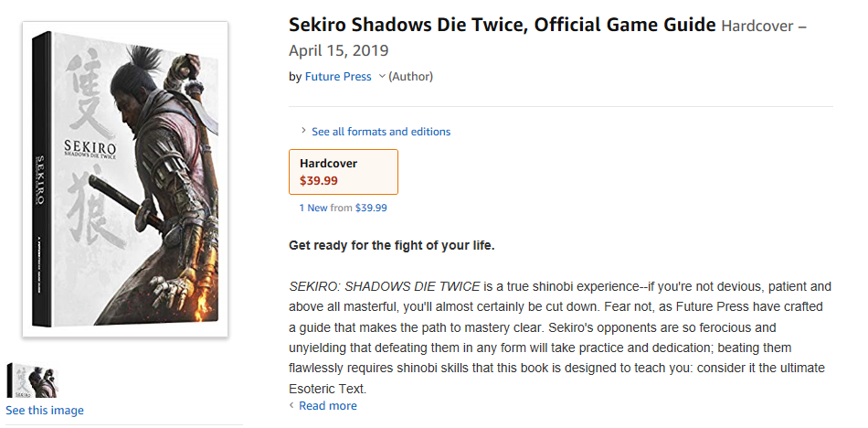868x428 pixels.
Task: Click the small arrow before "Read more"
Action: (292, 406)
